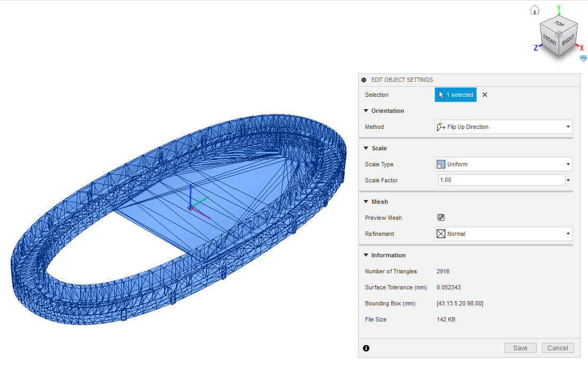Clear selection with the X icon
588x368 pixels.
point(485,95)
